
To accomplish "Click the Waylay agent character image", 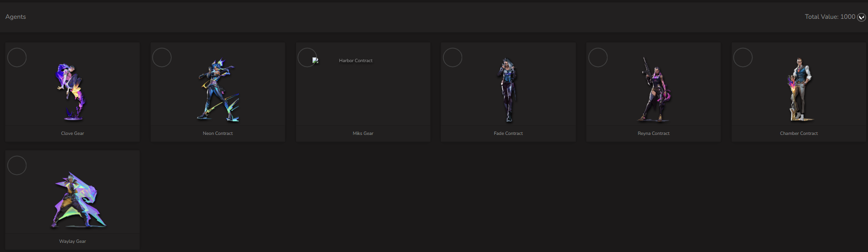I will pyautogui.click(x=78, y=199).
